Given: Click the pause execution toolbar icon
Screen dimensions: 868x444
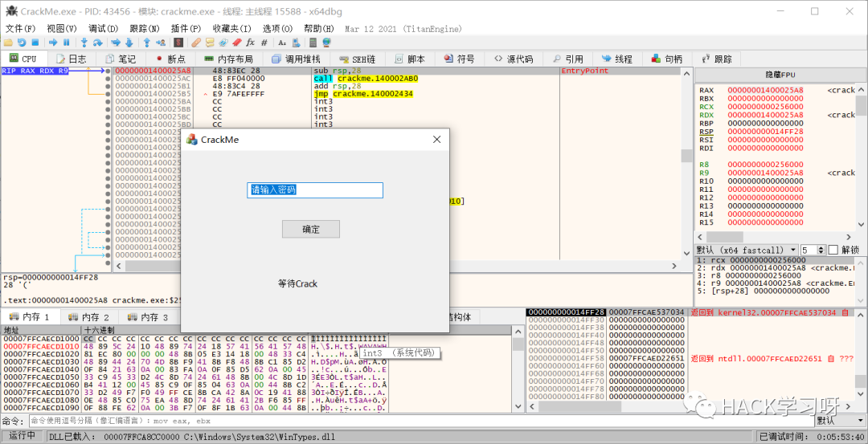Looking at the screenshot, I should pos(67,43).
